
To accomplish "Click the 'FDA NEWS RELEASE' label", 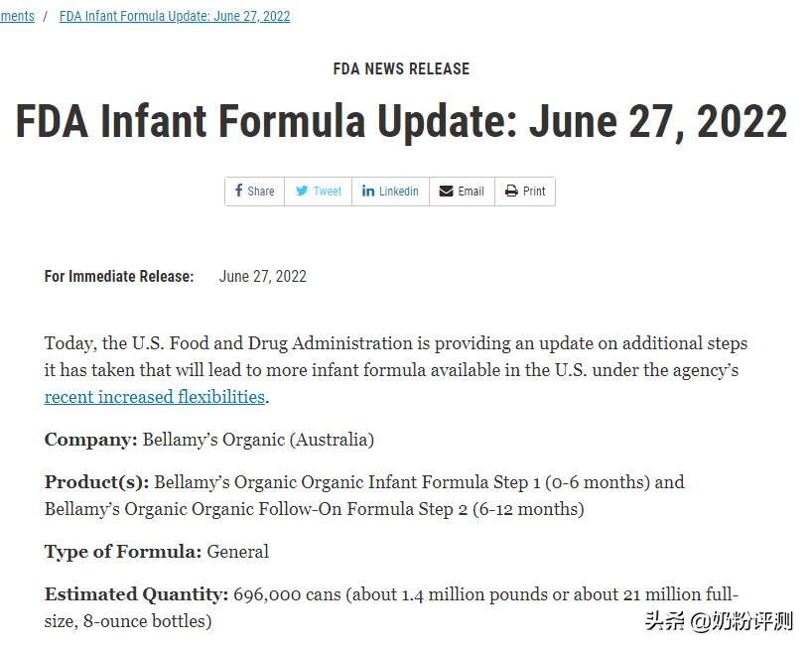I will point(401,68).
